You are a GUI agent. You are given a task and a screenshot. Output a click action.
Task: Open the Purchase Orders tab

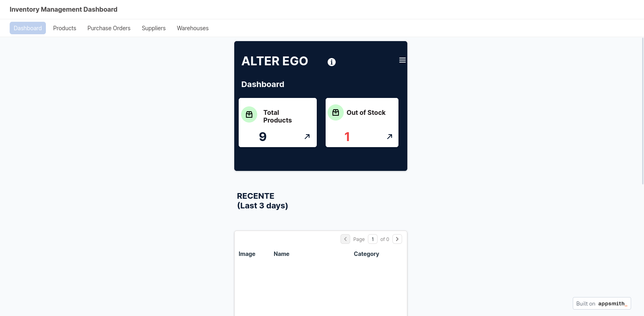tap(109, 28)
